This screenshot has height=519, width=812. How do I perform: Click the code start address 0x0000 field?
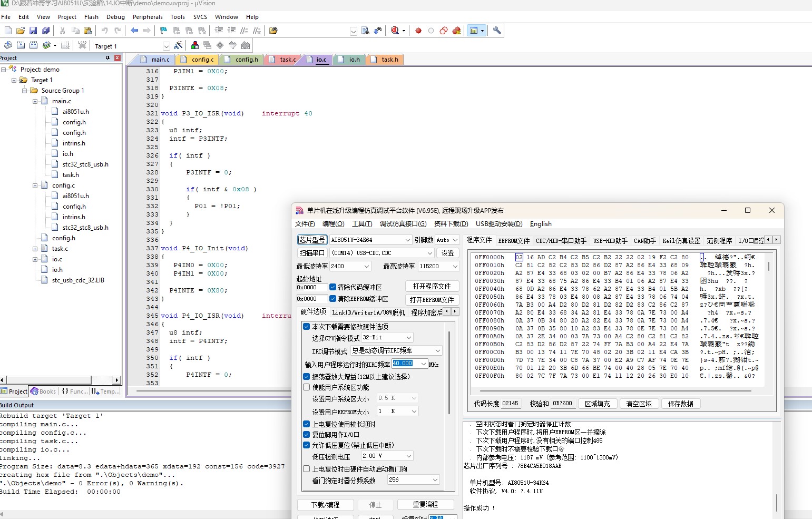pyautogui.click(x=311, y=287)
